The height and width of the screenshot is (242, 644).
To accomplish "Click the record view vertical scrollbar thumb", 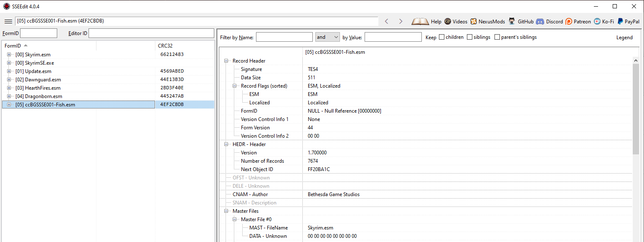I will [636, 109].
